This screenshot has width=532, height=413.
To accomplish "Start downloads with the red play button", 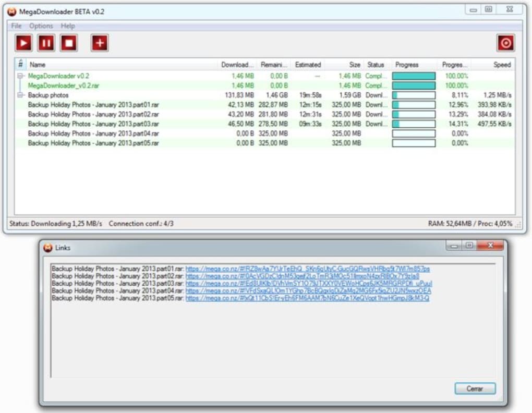I will [23, 43].
